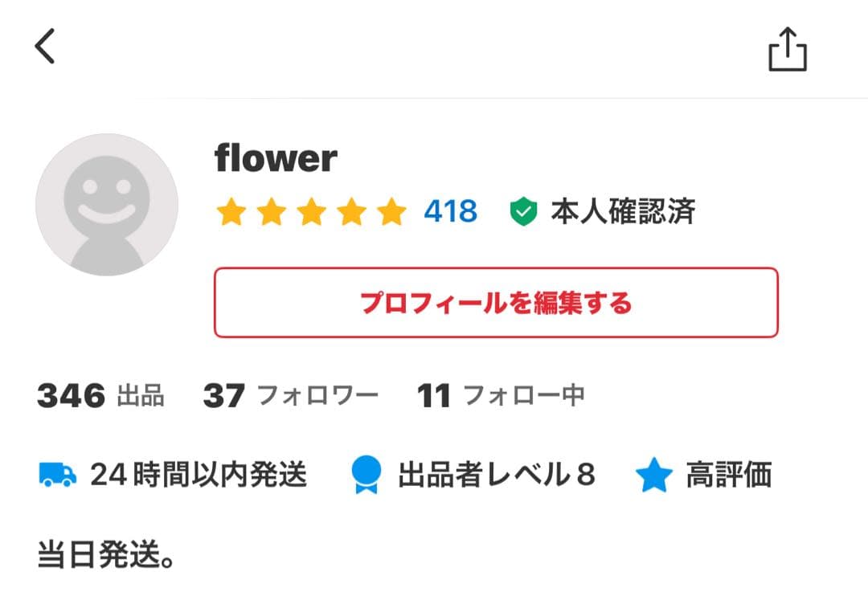Tap the blue ribbon badge for 出品者レベル8
868x592 pixels.
pos(366,475)
